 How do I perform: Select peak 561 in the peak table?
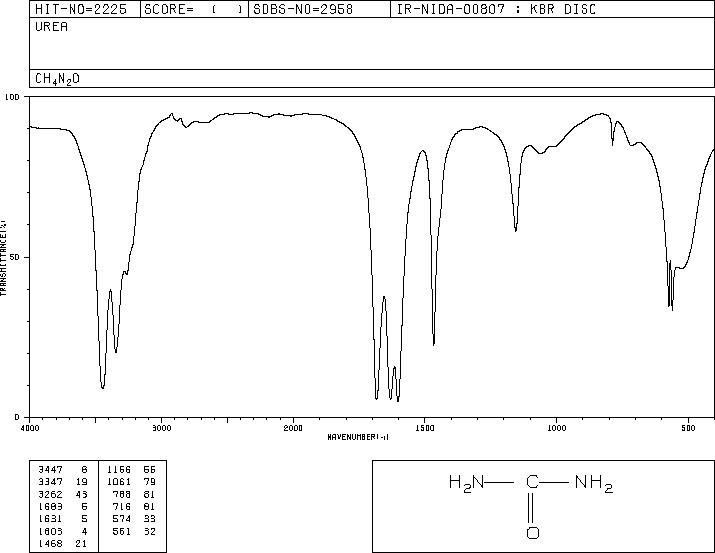tap(122, 531)
